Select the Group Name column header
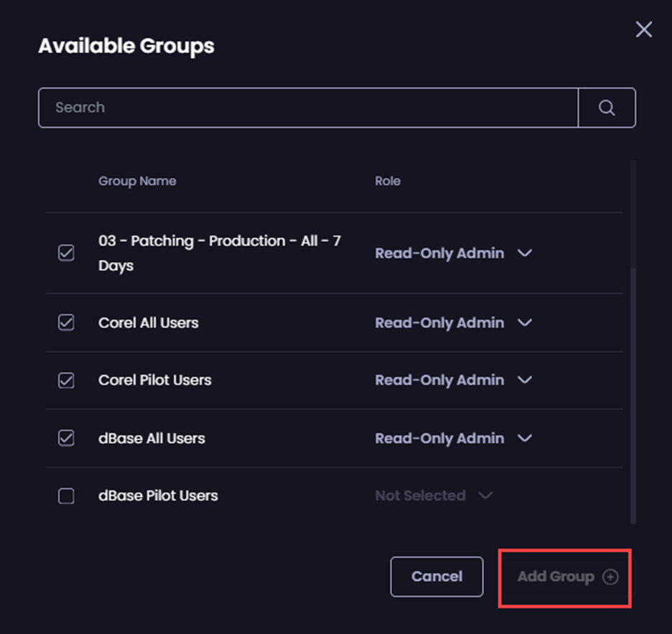672x634 pixels. [137, 181]
